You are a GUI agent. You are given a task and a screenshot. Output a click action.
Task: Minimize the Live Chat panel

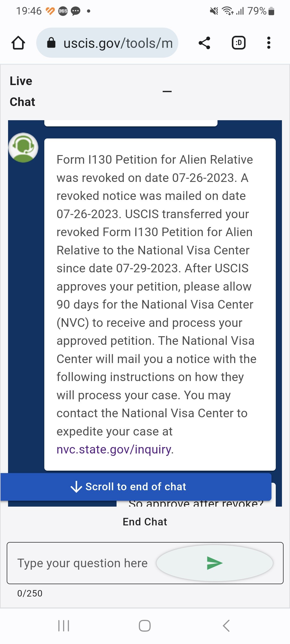[167, 92]
